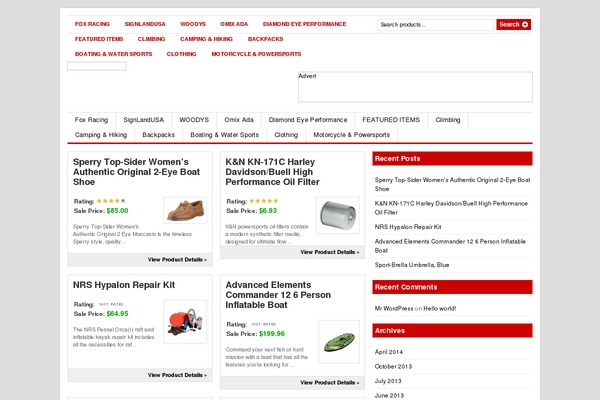600x400 pixels.
Task: Select the SignLandUSA category tab
Action: pos(143,120)
